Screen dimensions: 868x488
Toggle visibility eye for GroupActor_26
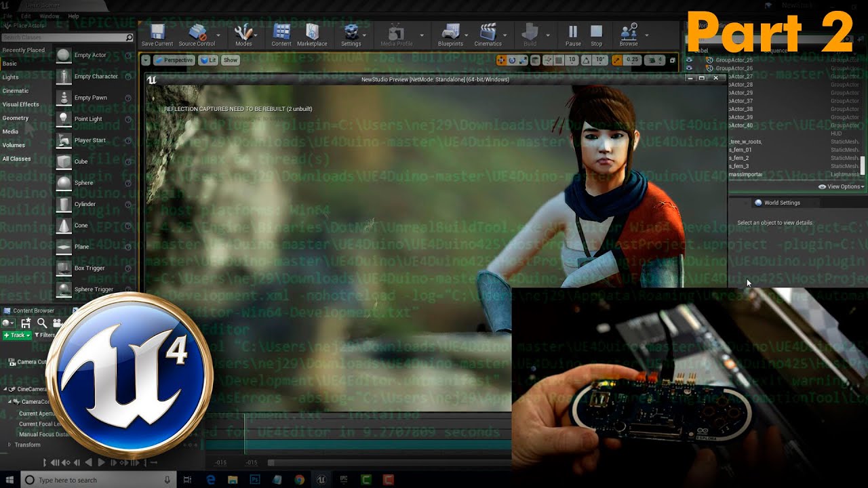[x=689, y=68]
